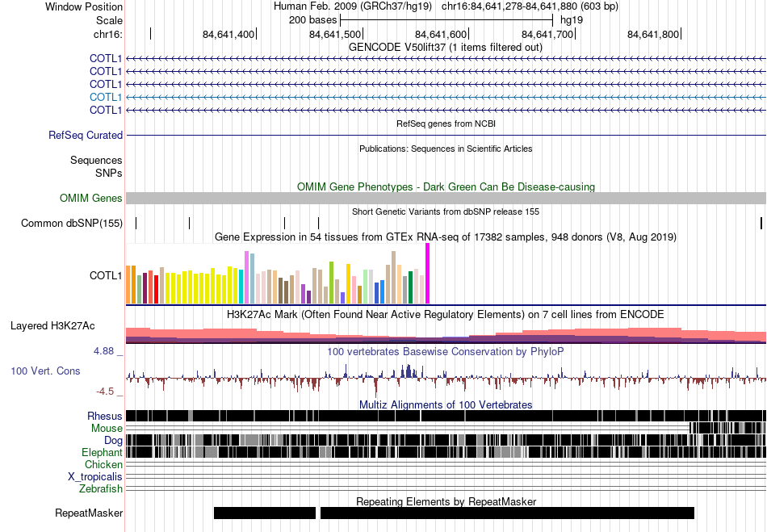Open the RefSeq Curated track label
Image resolution: width=767 pixels, height=532 pixels.
point(86,135)
